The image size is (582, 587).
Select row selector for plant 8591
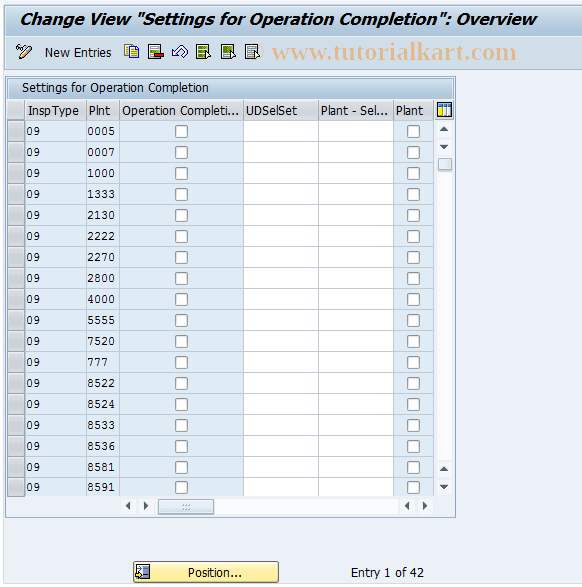pos(16,487)
